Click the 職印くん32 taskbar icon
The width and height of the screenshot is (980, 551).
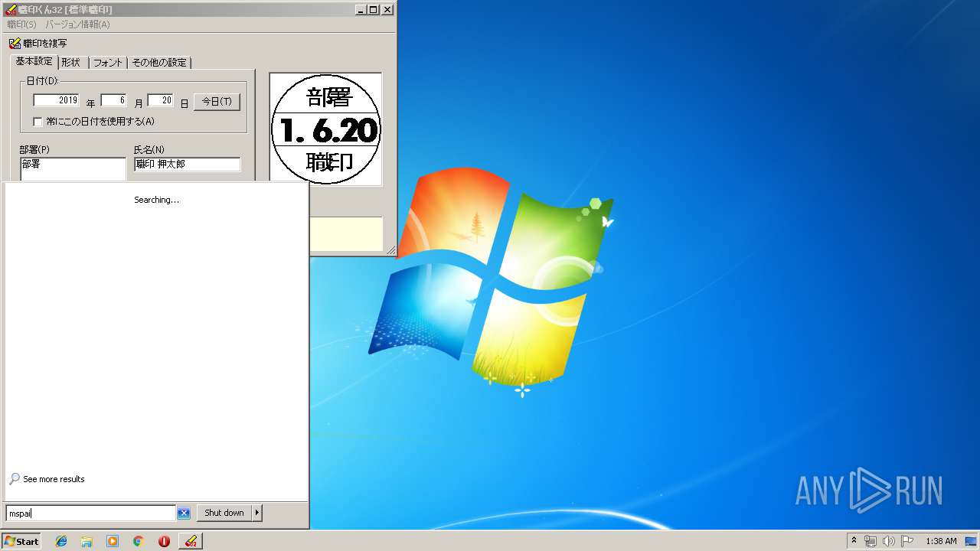[191, 541]
